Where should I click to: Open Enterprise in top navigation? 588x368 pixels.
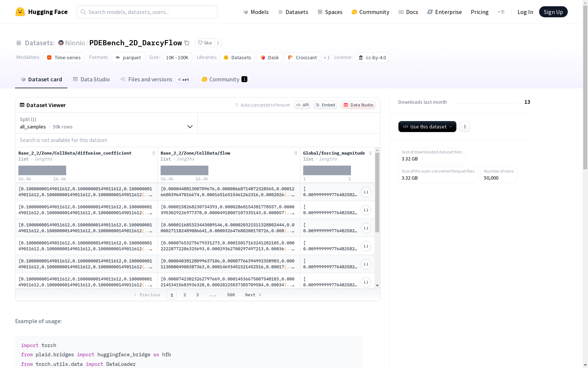click(x=444, y=12)
